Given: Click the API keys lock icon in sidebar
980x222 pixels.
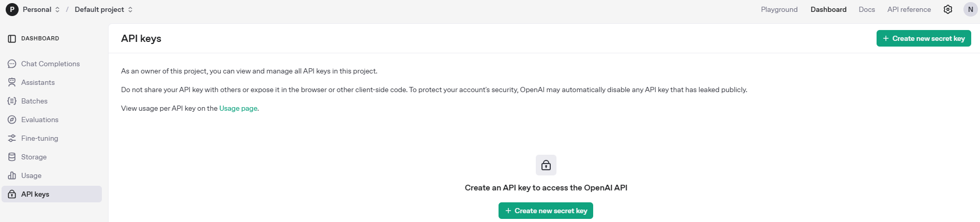Looking at the screenshot, I should [12, 194].
